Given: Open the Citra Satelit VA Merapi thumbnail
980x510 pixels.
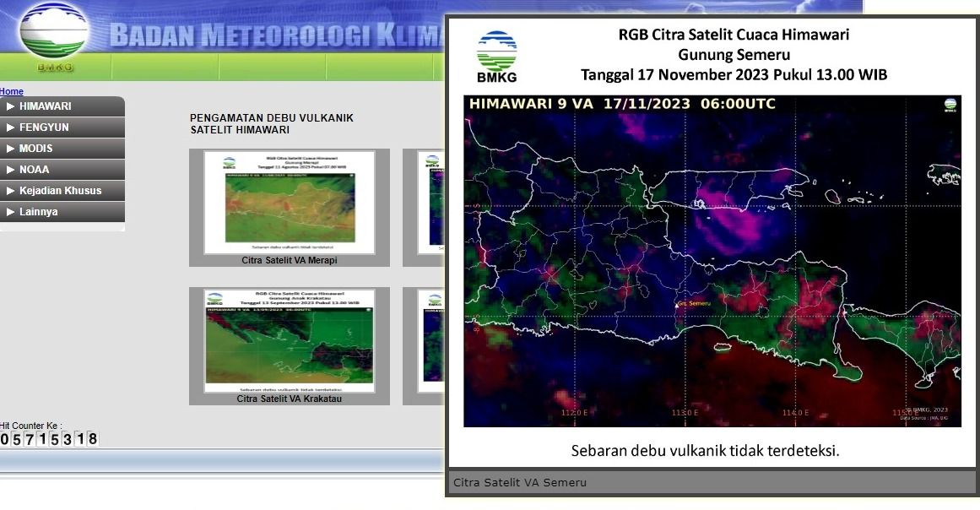Looking at the screenshot, I should point(290,202).
